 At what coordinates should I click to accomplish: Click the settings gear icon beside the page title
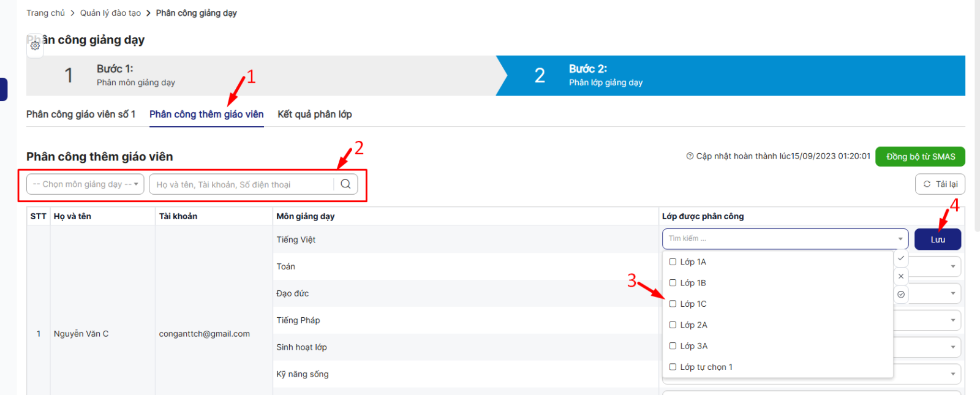[35, 46]
